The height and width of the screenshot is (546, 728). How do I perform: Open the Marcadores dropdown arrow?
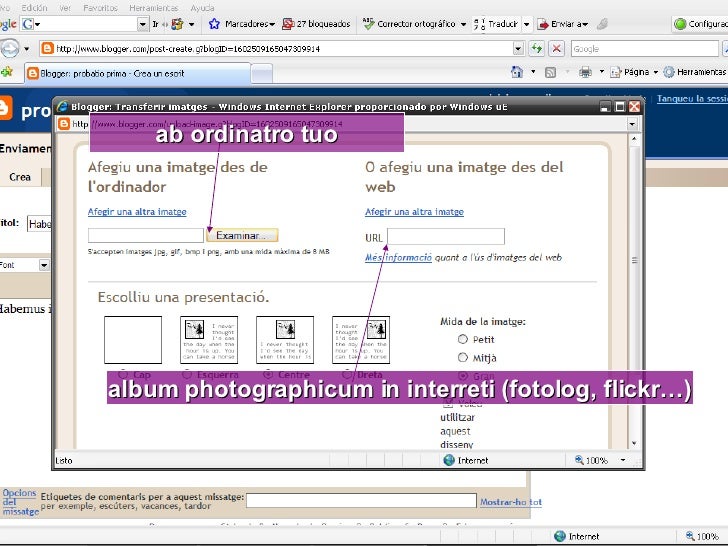click(272, 24)
